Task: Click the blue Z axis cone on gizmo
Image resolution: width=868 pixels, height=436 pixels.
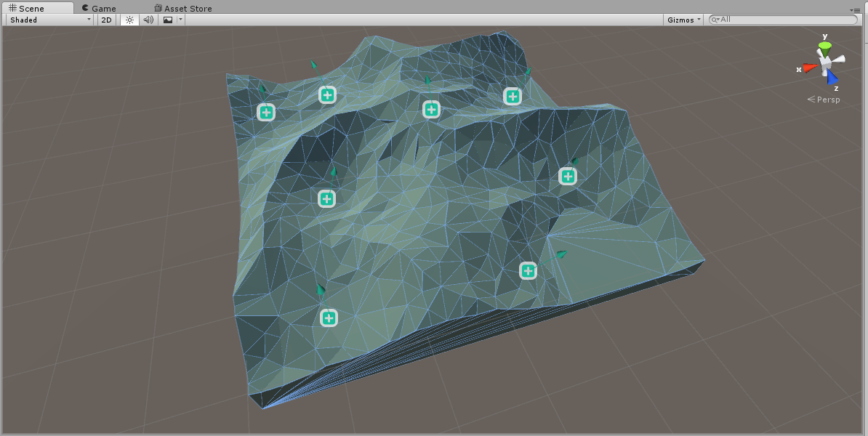Action: (832, 77)
